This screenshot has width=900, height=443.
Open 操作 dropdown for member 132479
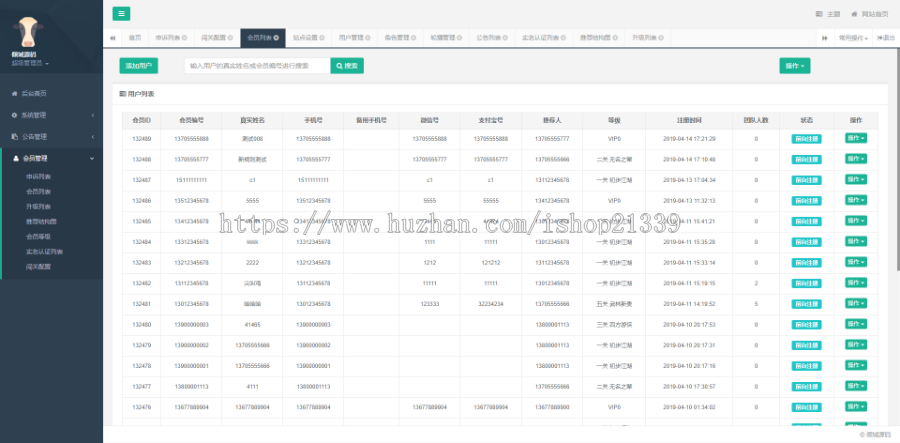tap(856, 344)
